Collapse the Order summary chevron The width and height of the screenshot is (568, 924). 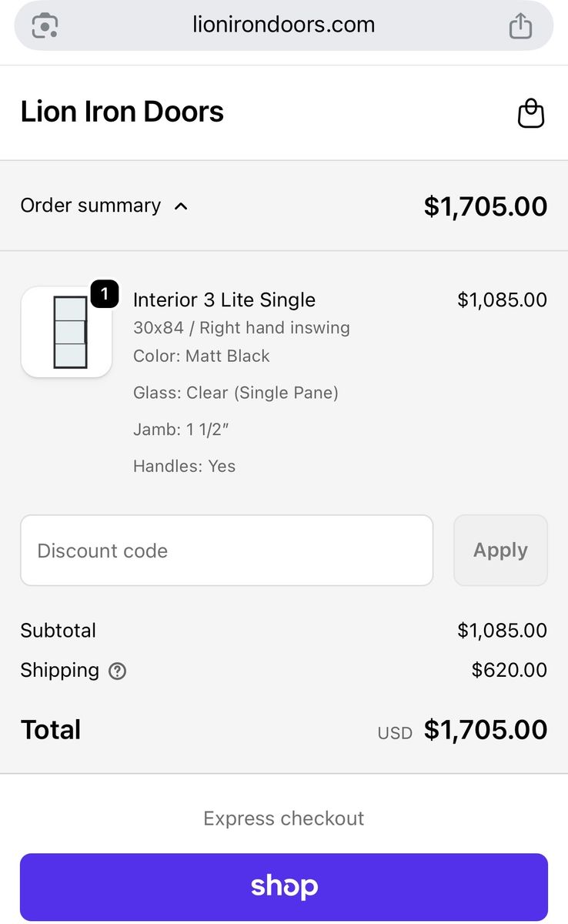coord(181,206)
